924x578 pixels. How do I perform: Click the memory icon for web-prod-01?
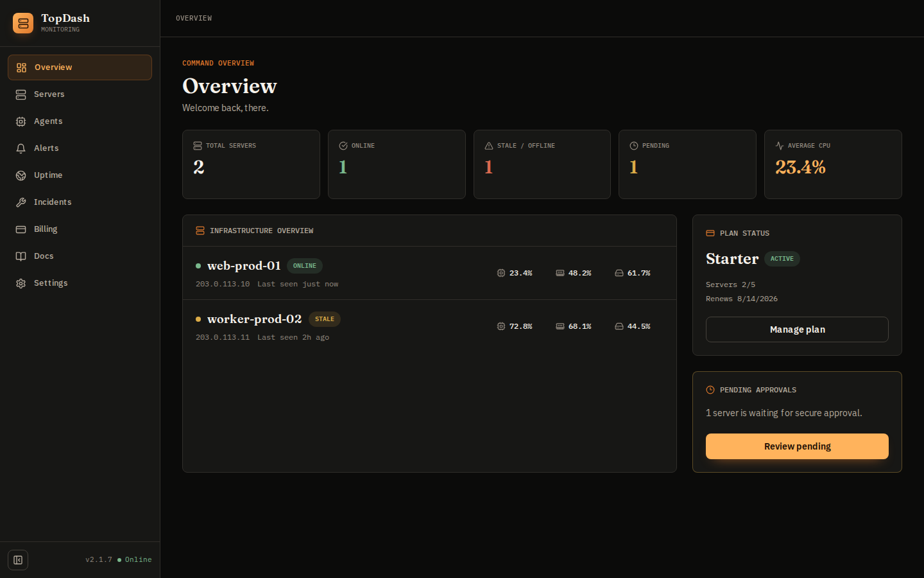(x=560, y=273)
